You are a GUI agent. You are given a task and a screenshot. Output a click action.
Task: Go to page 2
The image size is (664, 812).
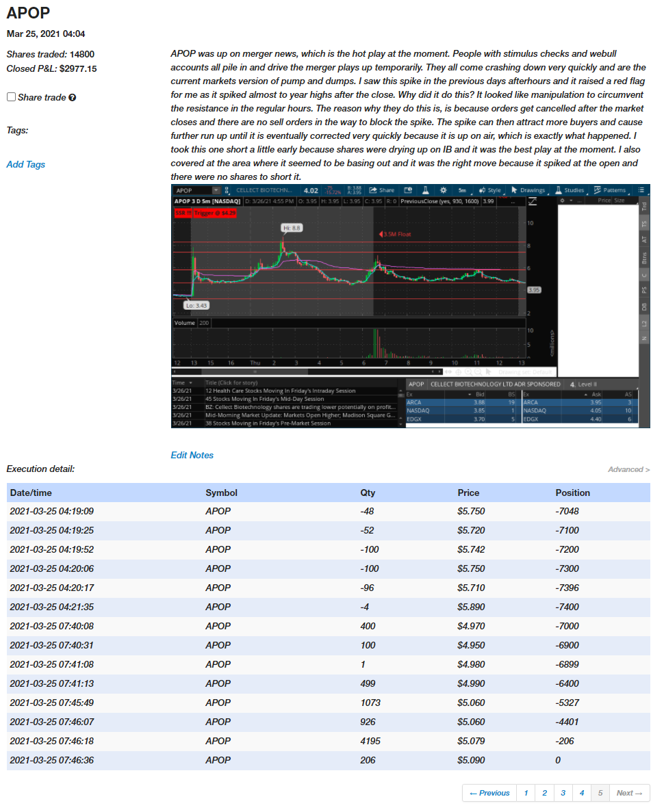pos(544,793)
